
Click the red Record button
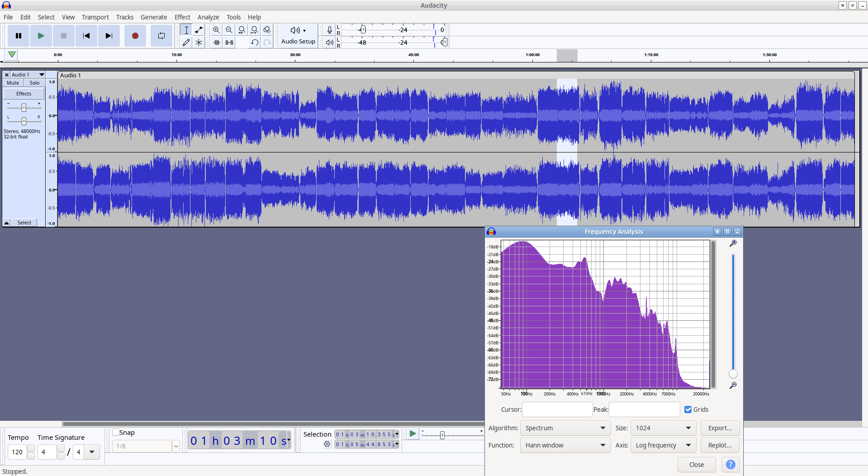[135, 36]
